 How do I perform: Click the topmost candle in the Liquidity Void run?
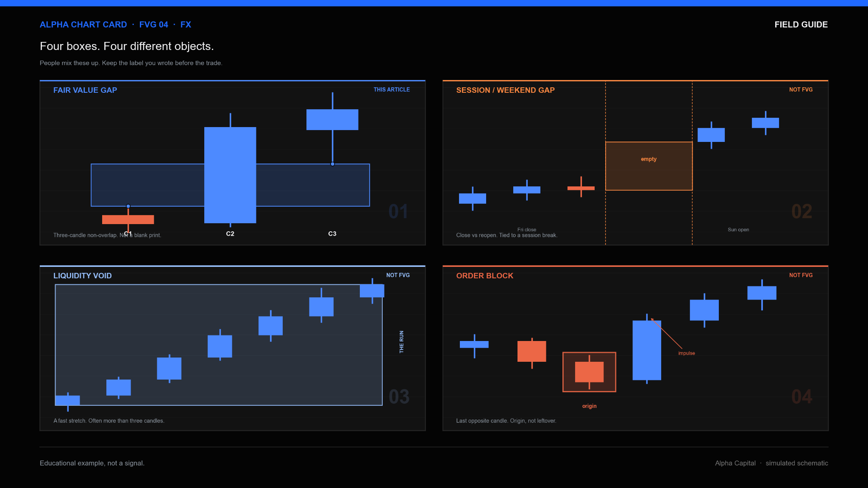[x=372, y=291]
